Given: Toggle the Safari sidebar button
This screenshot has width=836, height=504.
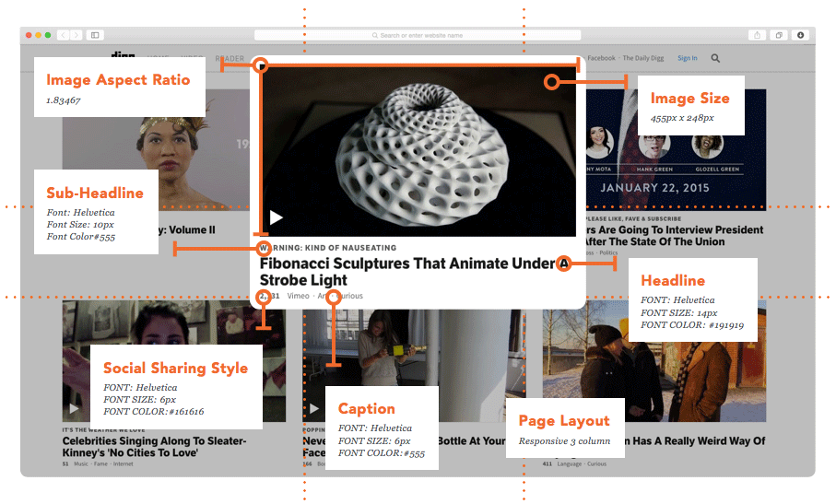Looking at the screenshot, I should (x=95, y=35).
